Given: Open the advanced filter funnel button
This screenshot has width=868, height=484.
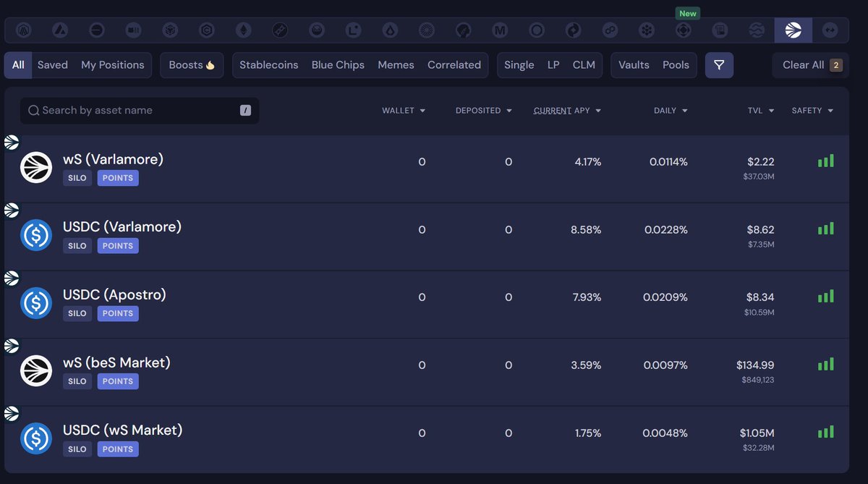Looking at the screenshot, I should pos(719,65).
